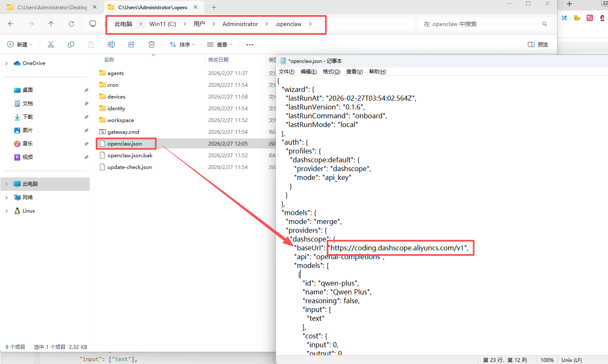Click the Delete trash can icon
608x364 pixels.
coord(152,44)
